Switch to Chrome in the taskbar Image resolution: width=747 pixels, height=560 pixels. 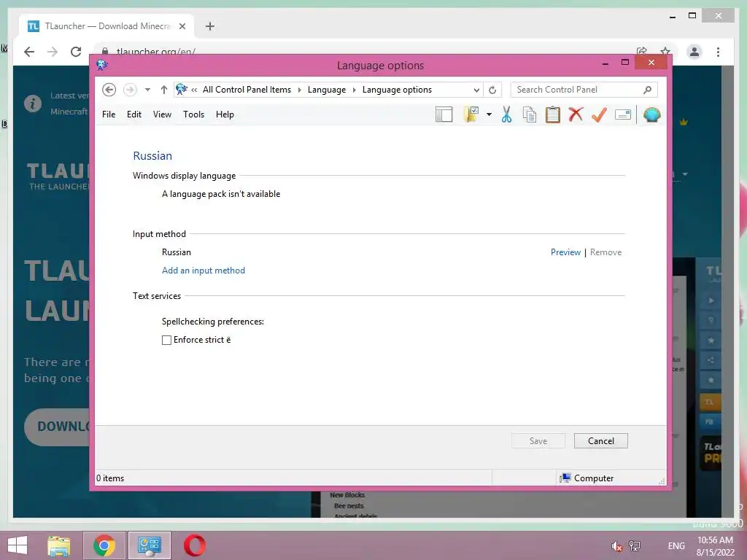[x=104, y=545]
